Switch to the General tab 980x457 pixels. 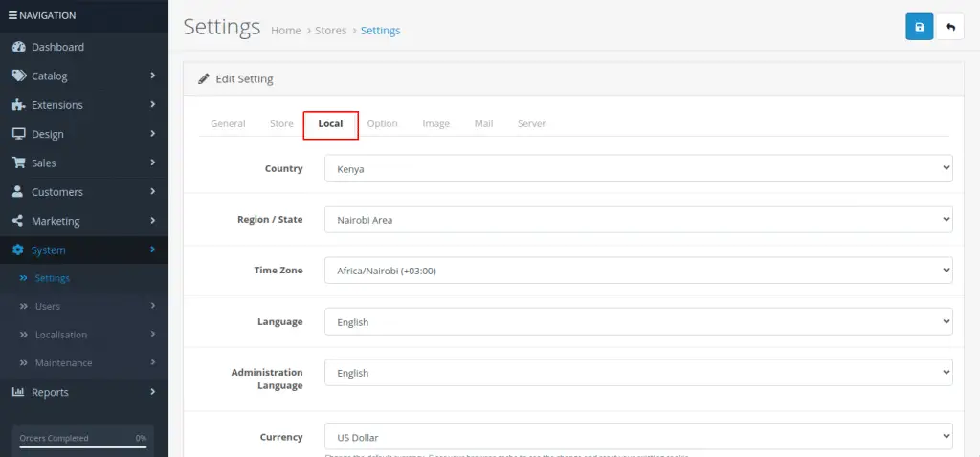pyautogui.click(x=228, y=123)
